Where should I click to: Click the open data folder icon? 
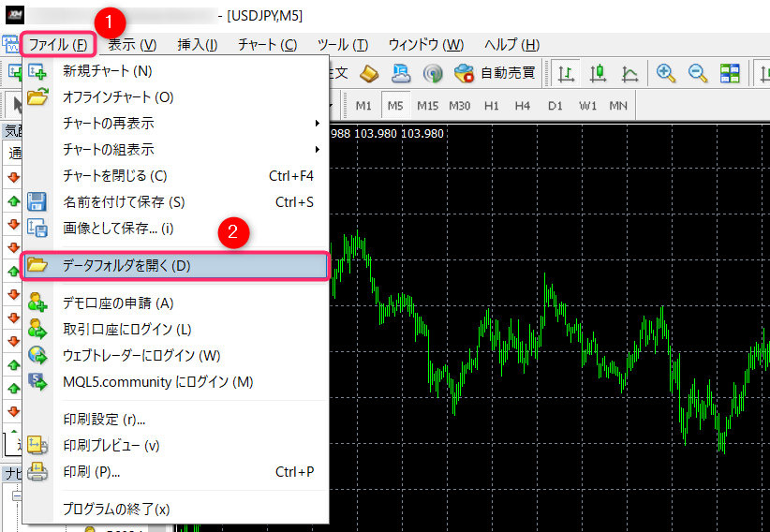37,265
